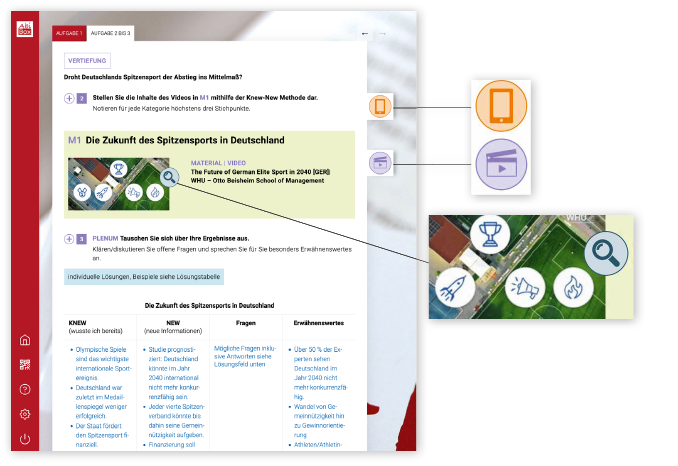The height and width of the screenshot is (466, 678).
Task: Expand task 3 PLENUM with the plus circle
Action: point(69,239)
